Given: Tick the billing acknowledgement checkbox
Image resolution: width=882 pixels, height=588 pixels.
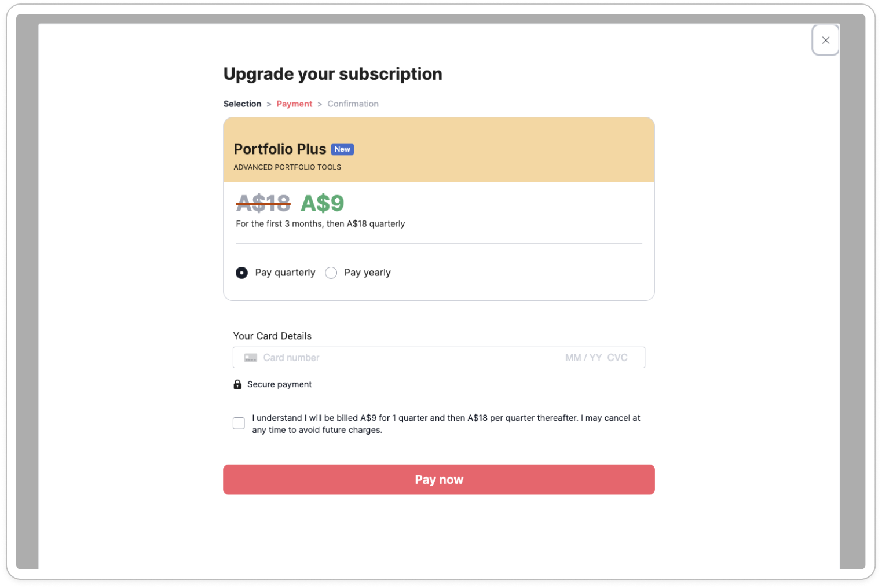Looking at the screenshot, I should 239,423.
